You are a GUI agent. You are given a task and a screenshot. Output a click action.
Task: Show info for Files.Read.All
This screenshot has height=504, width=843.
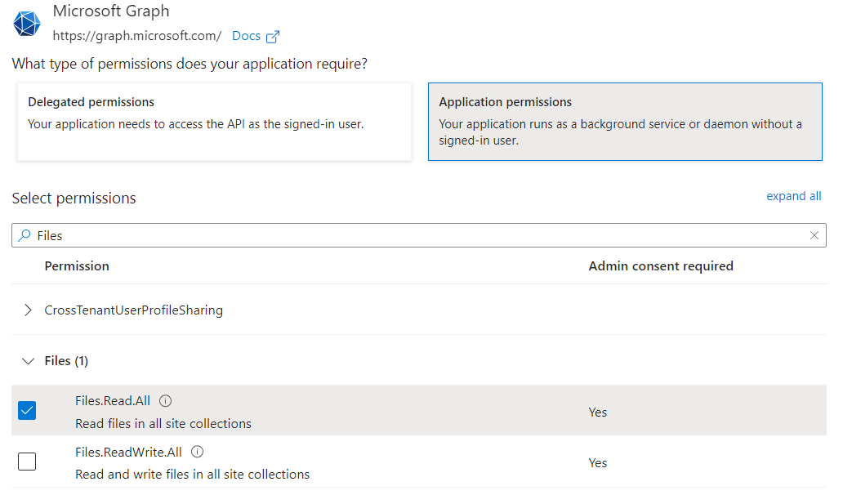[x=166, y=401]
